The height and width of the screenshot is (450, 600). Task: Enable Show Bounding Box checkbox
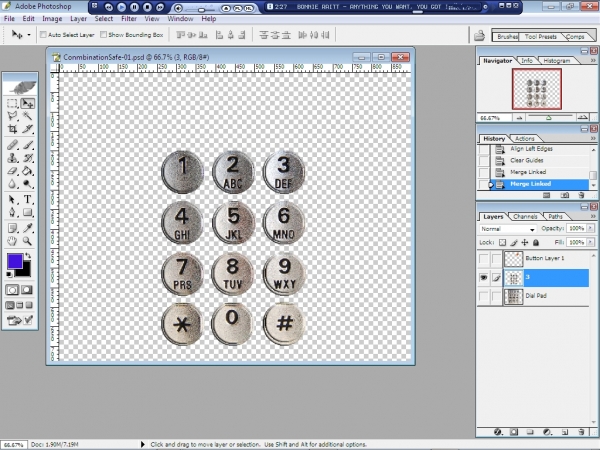click(x=103, y=35)
